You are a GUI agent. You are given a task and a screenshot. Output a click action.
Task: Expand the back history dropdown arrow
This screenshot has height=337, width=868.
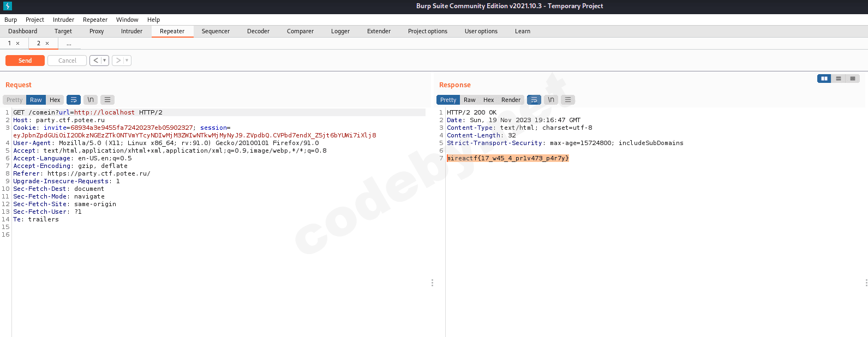point(105,61)
